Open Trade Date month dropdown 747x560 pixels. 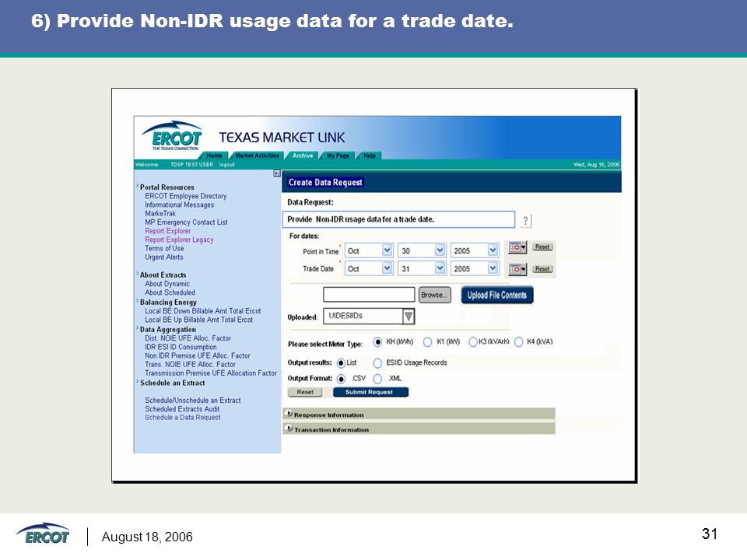[x=388, y=268]
